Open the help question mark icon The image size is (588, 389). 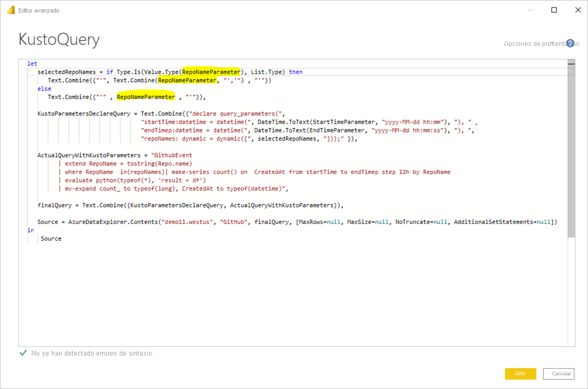[x=570, y=43]
